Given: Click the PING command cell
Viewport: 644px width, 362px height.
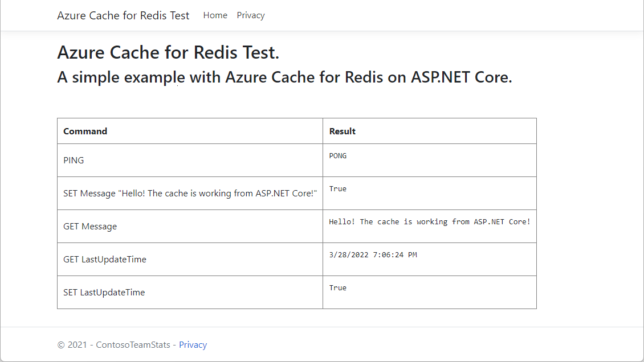Looking at the screenshot, I should [x=74, y=160].
